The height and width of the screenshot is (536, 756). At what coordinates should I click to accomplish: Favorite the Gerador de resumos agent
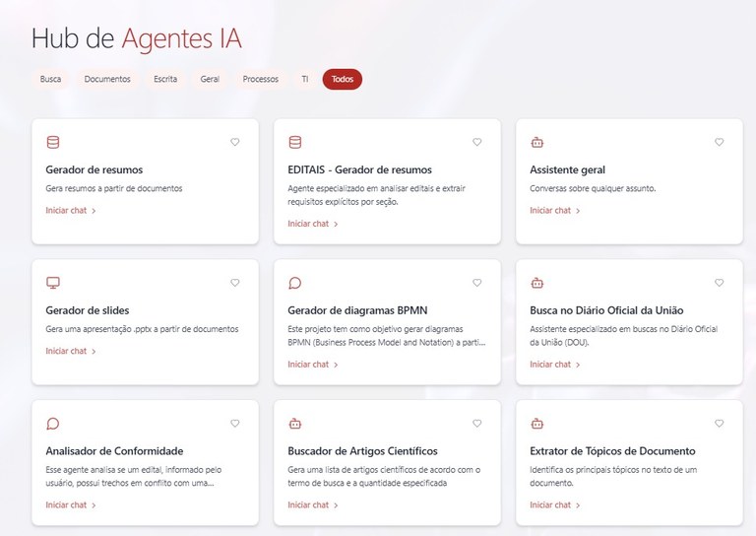point(234,142)
